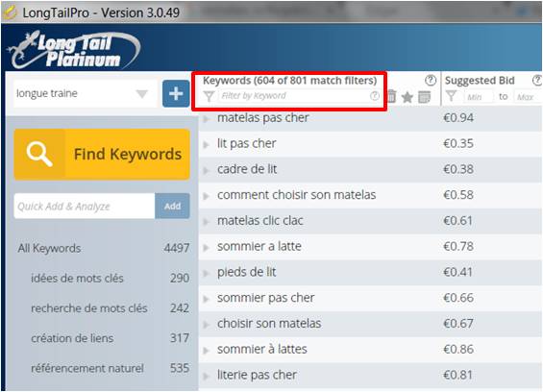This screenshot has width=543, height=392.
Task: Select référencement naturel list
Action: coord(87,368)
